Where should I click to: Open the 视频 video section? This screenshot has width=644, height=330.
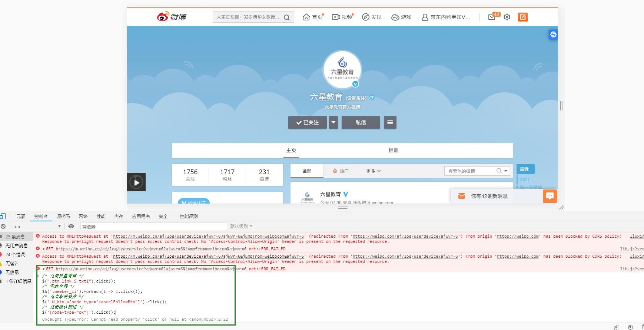342,17
